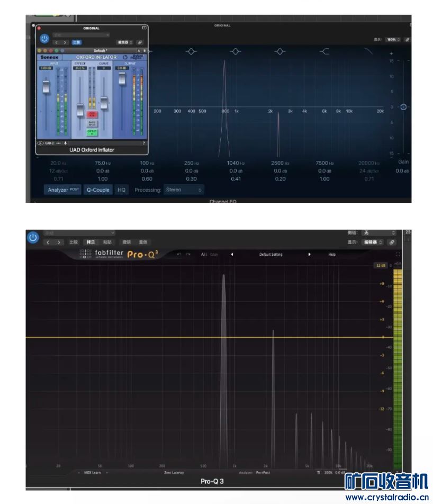Open the Help menu in FabFilter Pro-Q 3
The height and width of the screenshot is (504, 433).
tap(332, 254)
